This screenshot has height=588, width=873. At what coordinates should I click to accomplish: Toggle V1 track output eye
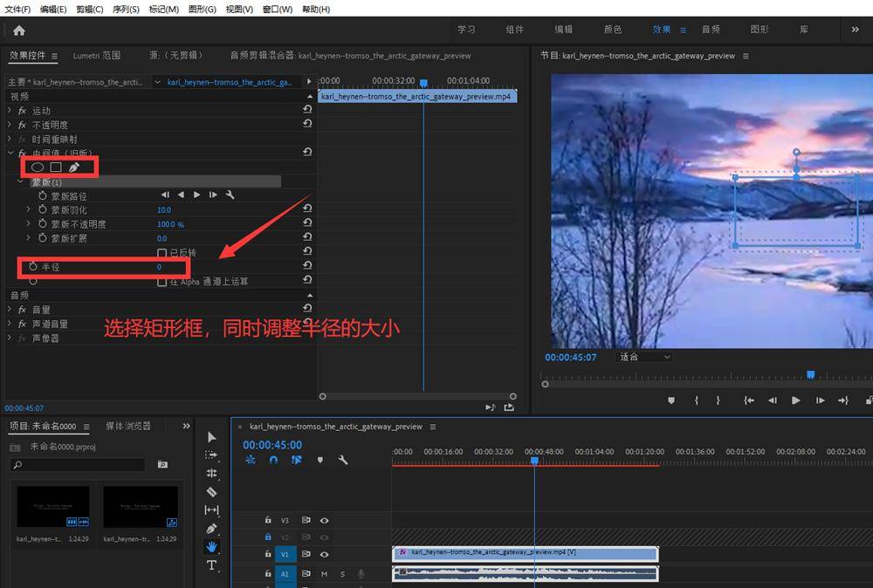(x=325, y=554)
